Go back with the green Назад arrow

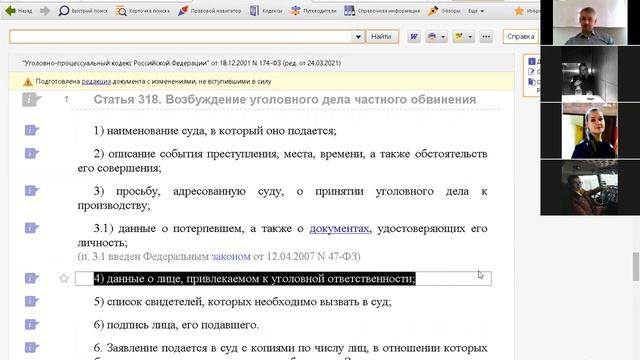pos(18,11)
